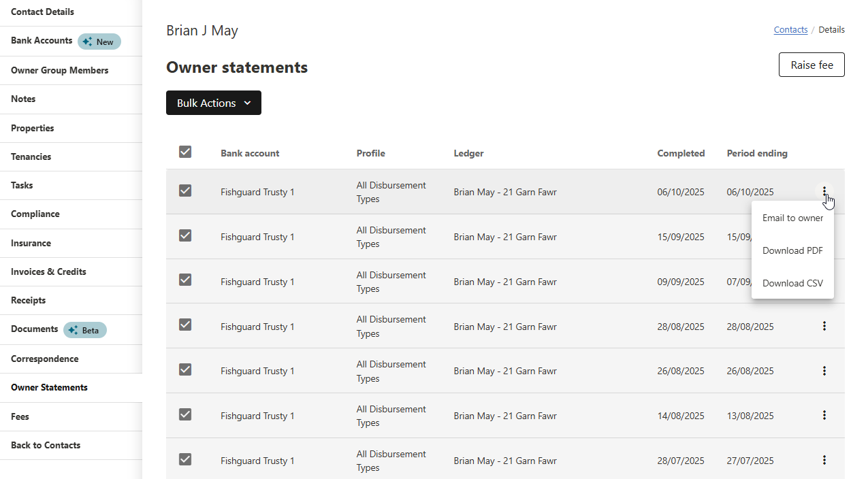Open the kebab menu for the 28/07/2025 statement
The width and height of the screenshot is (868, 479).
[x=824, y=460]
